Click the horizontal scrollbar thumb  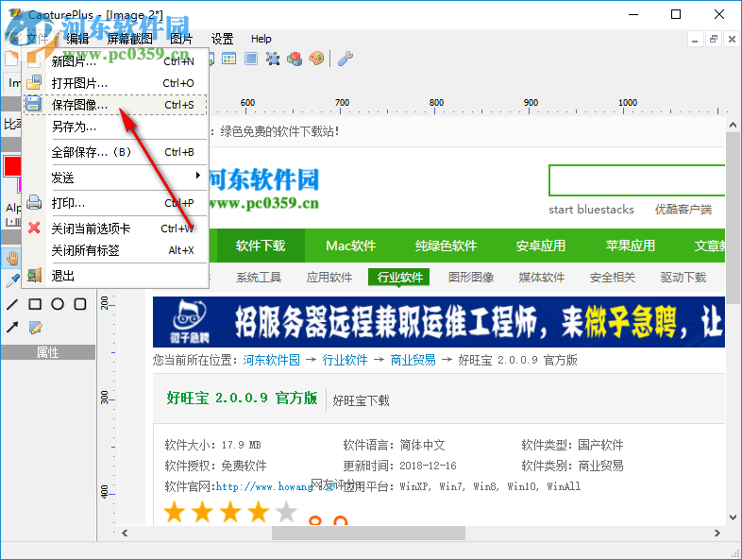[368, 533]
